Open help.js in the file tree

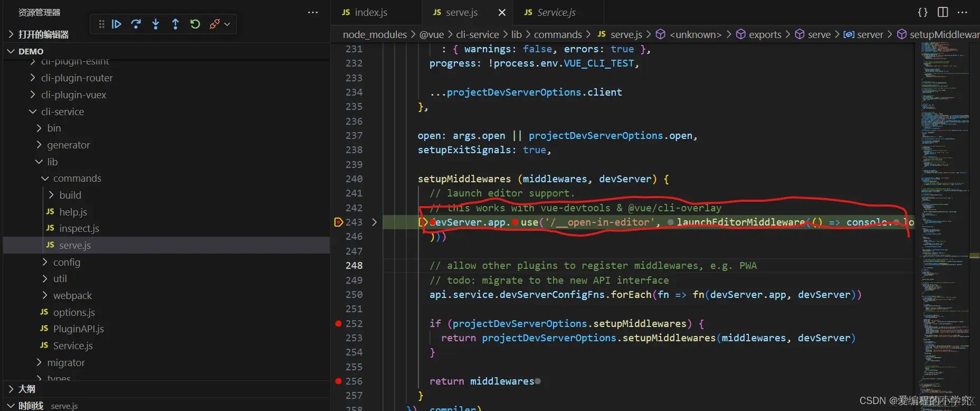point(73,212)
